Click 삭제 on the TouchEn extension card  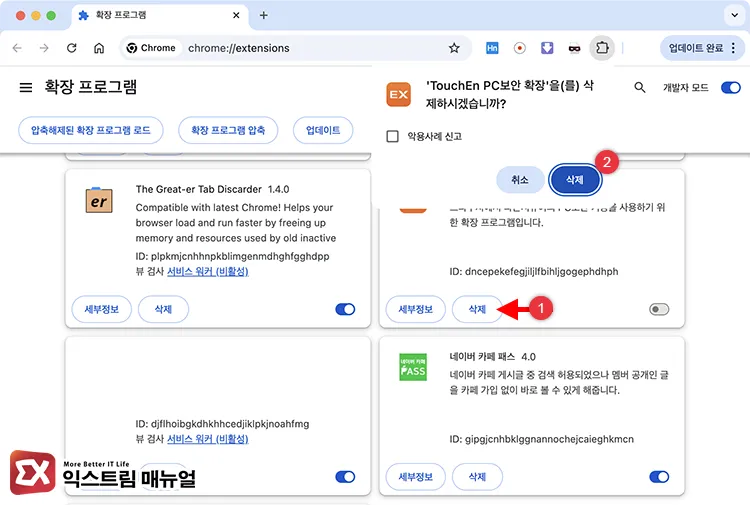477,309
